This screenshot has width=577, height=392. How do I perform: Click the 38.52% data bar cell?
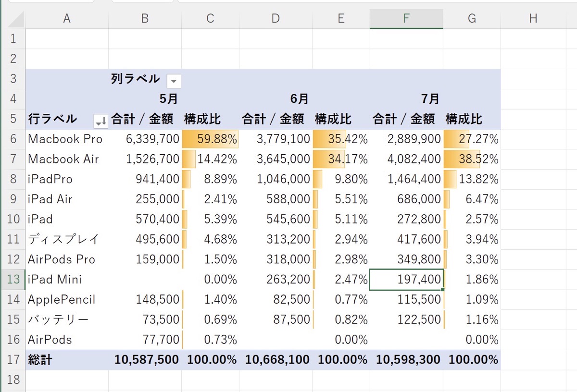[x=472, y=159]
